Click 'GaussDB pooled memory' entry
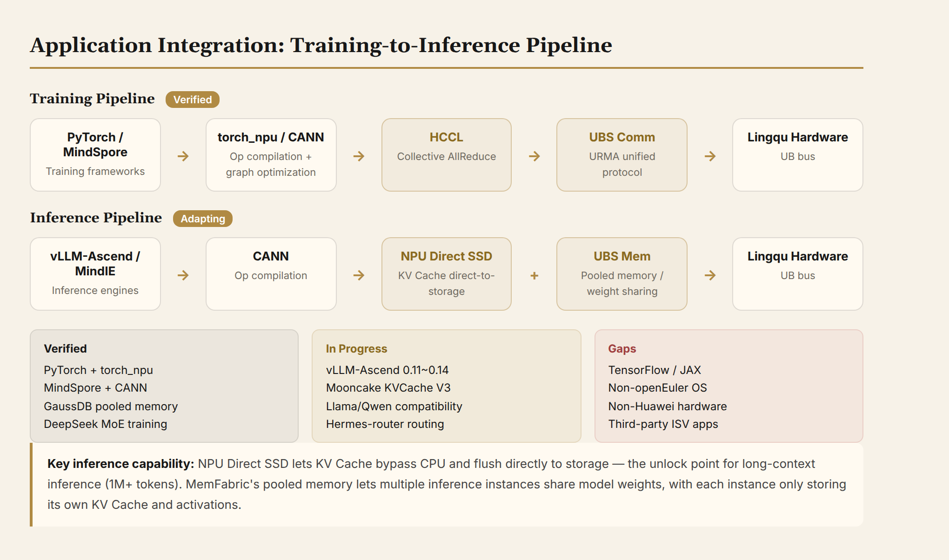This screenshot has height=560, width=949. click(111, 407)
